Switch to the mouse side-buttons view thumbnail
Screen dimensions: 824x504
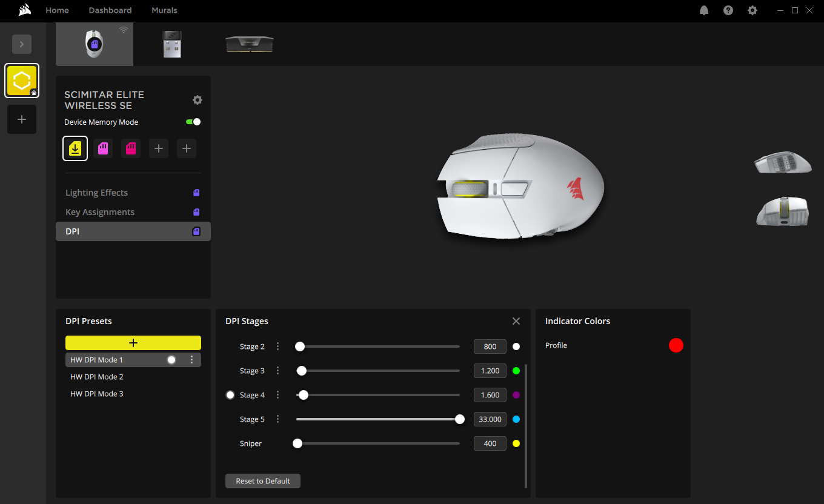click(x=783, y=163)
